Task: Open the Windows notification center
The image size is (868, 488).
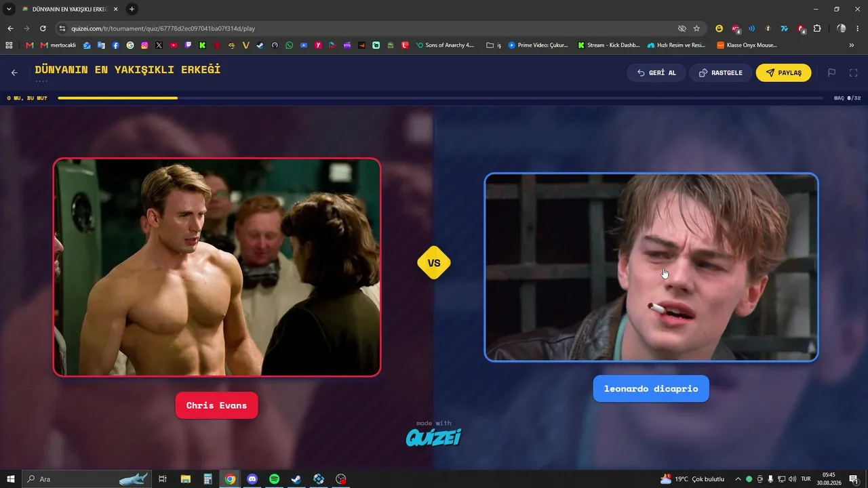Action: tap(854, 479)
